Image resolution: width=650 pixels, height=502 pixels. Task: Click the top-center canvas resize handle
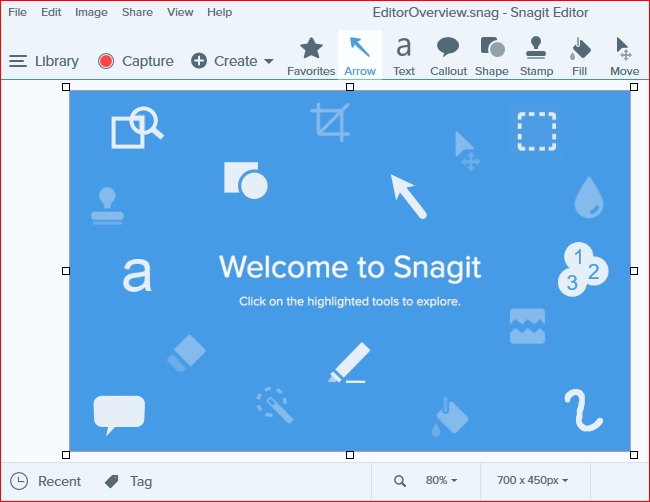350,87
